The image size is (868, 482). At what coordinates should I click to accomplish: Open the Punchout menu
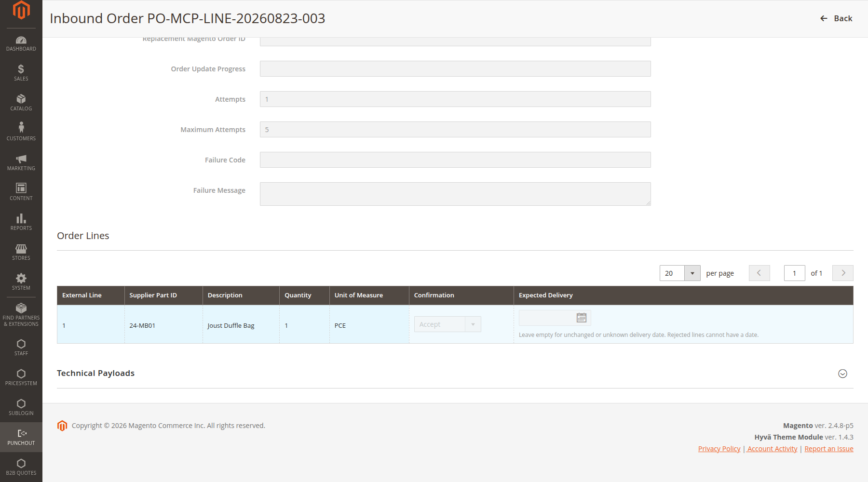[21, 438]
